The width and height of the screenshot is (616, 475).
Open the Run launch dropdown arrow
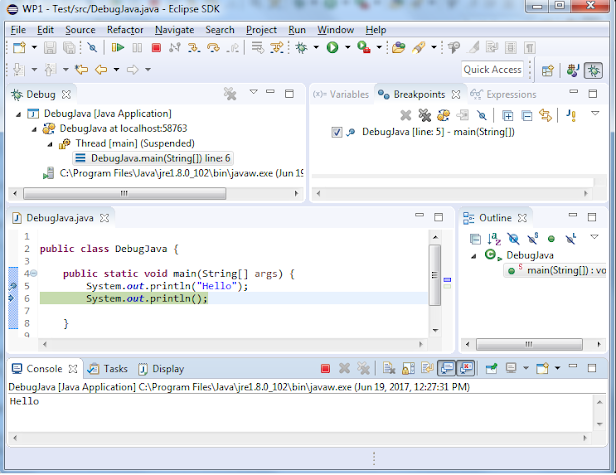tap(348, 48)
